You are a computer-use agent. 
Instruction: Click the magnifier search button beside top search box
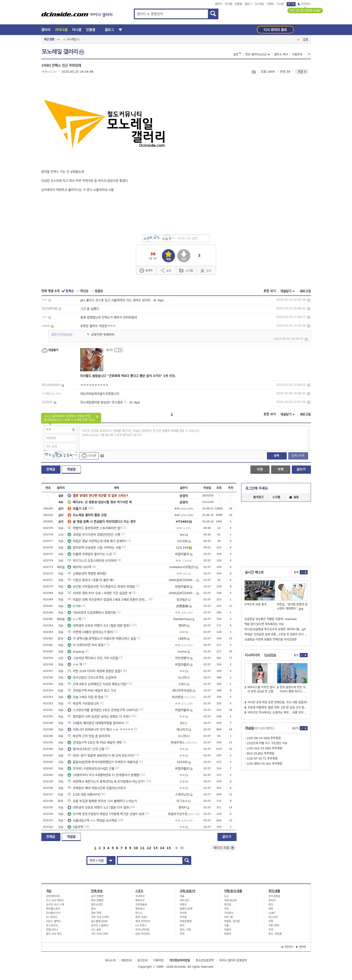213,14
